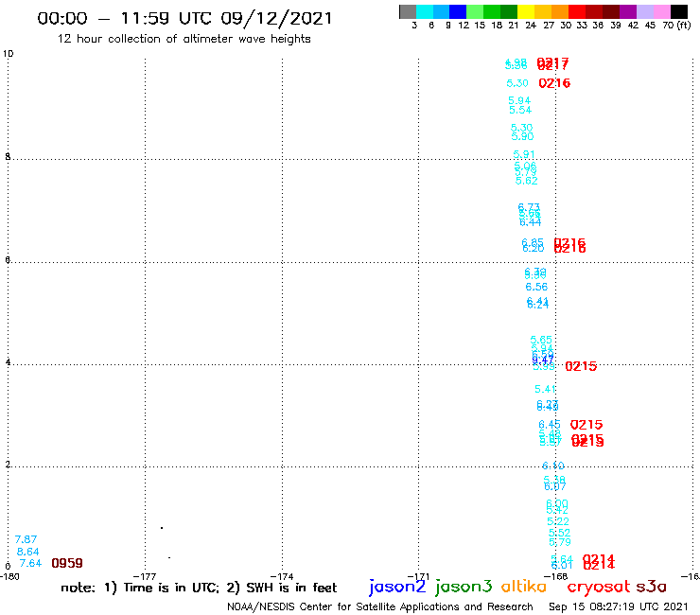Click the purple legend swatch
700x615 pixels.
point(628,11)
